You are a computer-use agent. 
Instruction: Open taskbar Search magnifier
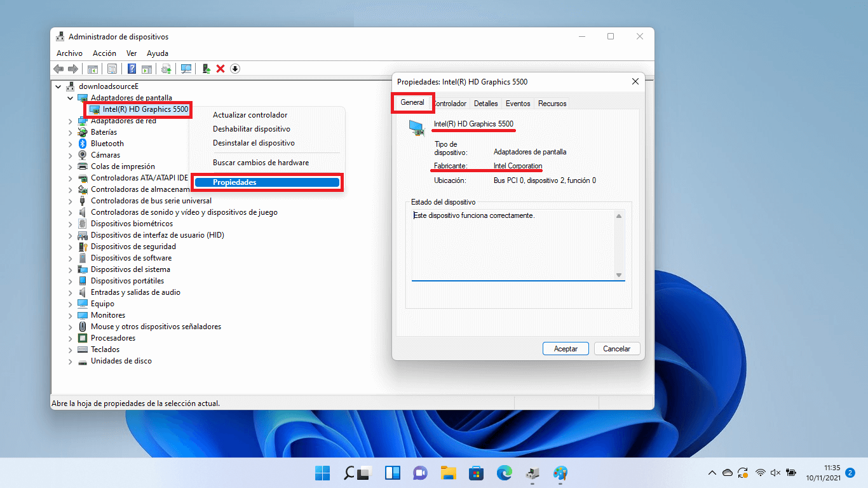point(349,473)
